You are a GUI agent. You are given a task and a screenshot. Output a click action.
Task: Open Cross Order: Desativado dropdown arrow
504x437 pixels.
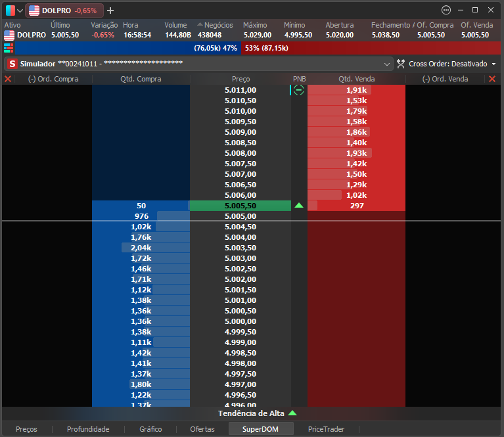493,64
